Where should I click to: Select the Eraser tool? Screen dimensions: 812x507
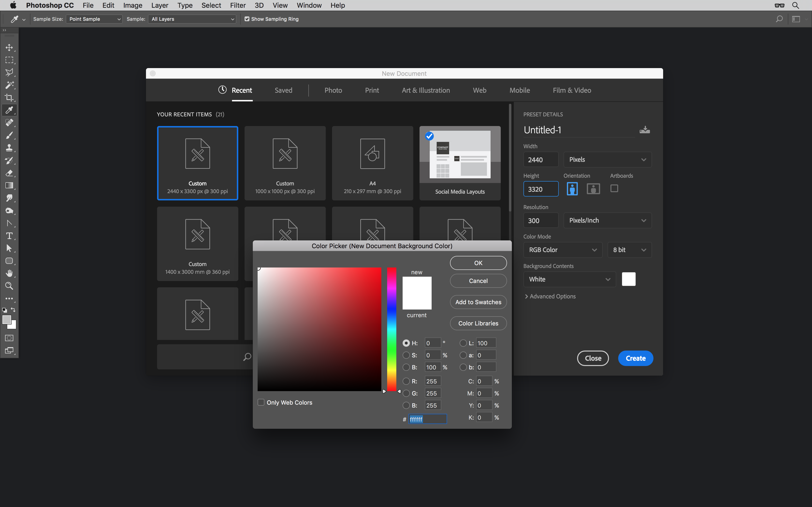point(9,173)
